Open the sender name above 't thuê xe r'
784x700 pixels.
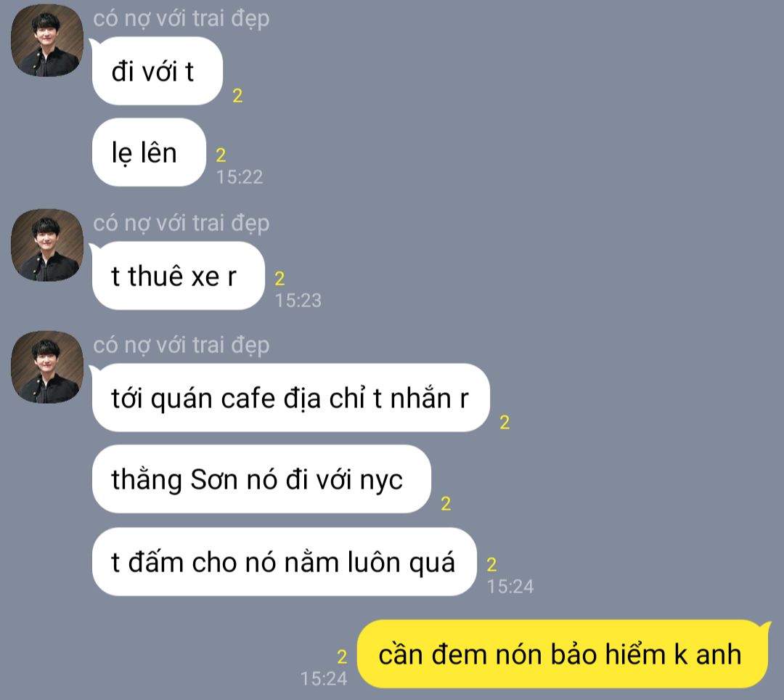click(x=181, y=224)
